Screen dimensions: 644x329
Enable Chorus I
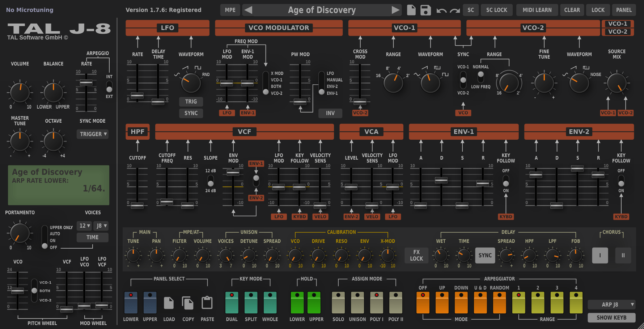599,255
